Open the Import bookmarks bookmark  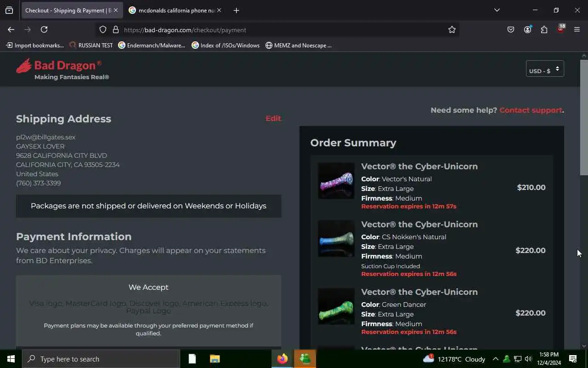pos(35,45)
